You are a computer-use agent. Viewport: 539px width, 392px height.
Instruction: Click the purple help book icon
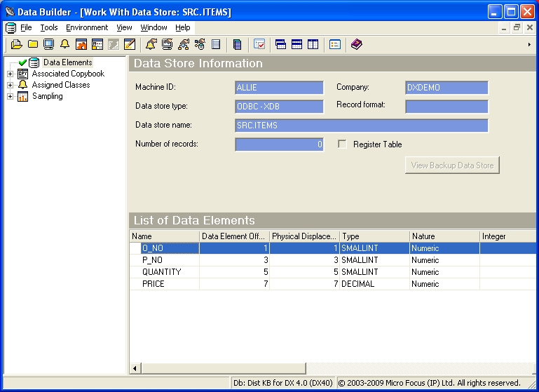pyautogui.click(x=357, y=44)
